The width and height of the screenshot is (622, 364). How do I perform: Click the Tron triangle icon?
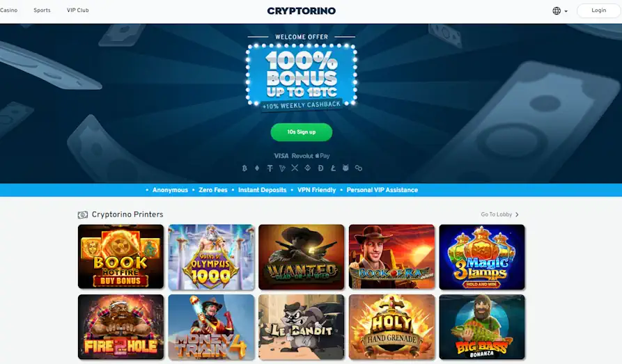282,168
